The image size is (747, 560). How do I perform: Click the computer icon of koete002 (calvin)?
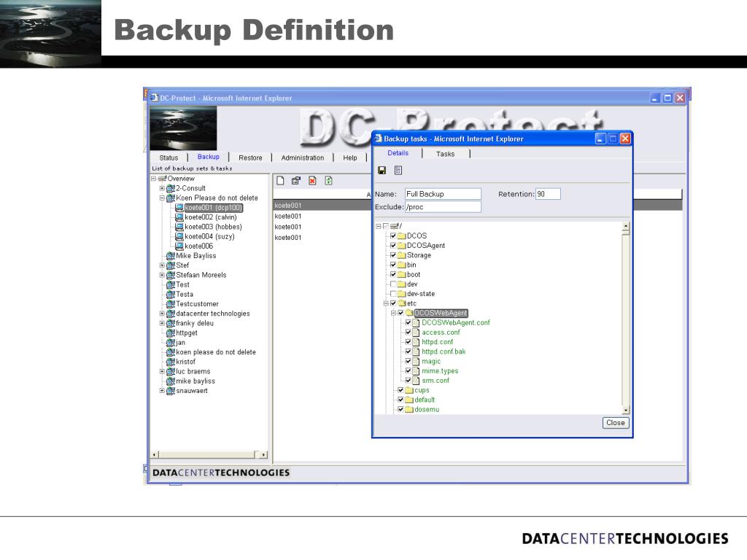tap(179, 217)
